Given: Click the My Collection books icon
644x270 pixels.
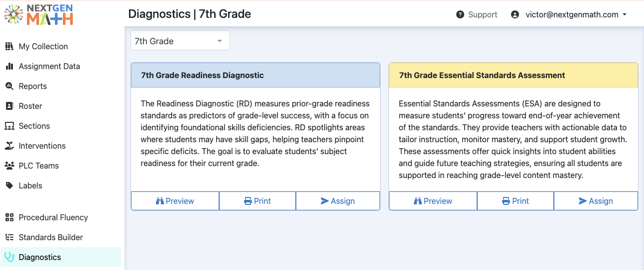Looking at the screenshot, I should pyautogui.click(x=9, y=46).
